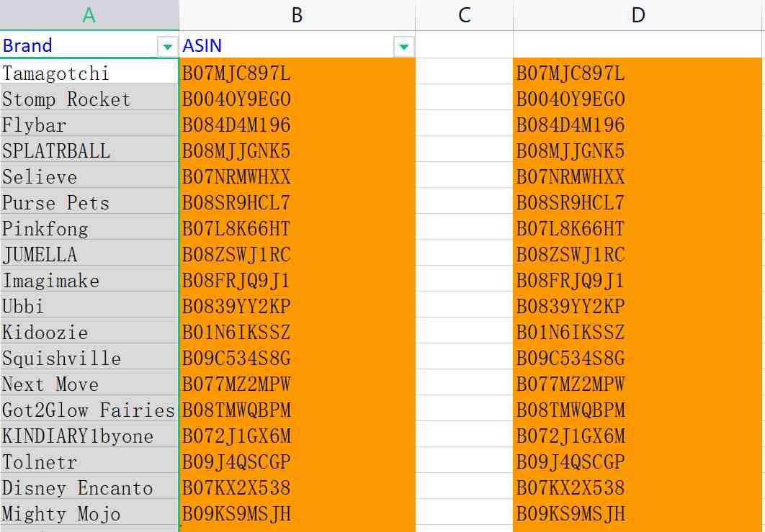Click B08FRJQ9J1 in column D
Viewport: 765px width, 532px height.
click(637, 280)
